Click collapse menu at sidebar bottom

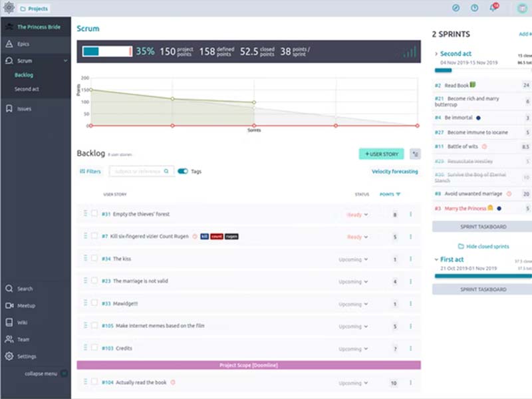(45, 374)
